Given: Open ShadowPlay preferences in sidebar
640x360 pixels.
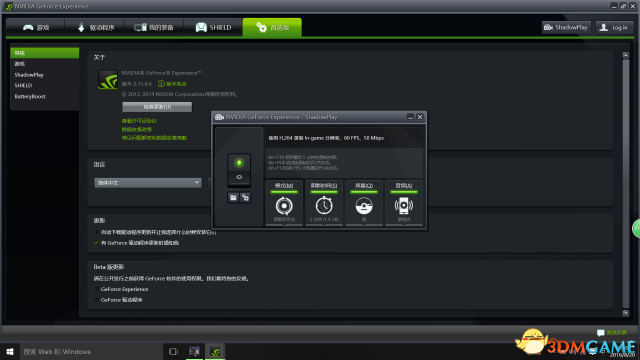Looking at the screenshot, I should point(44,75).
